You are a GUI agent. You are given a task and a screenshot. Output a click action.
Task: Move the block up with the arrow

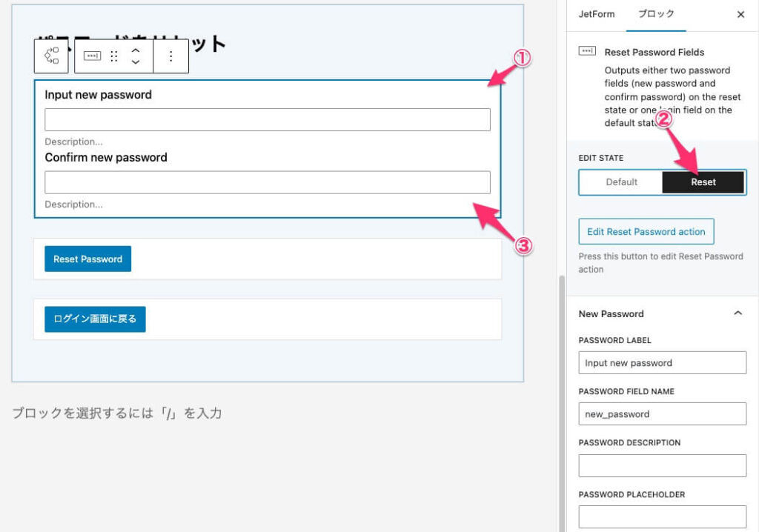136,50
